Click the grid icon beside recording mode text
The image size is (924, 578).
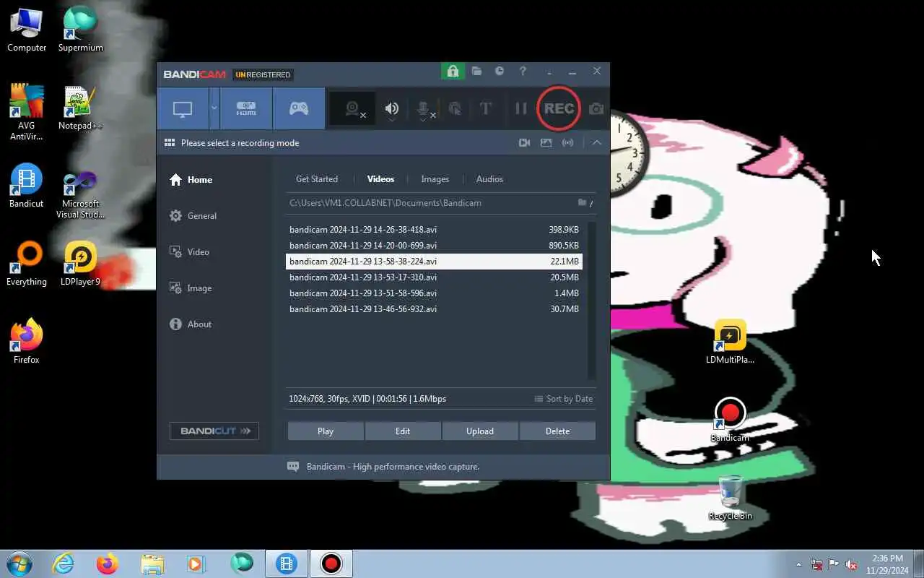[170, 143]
